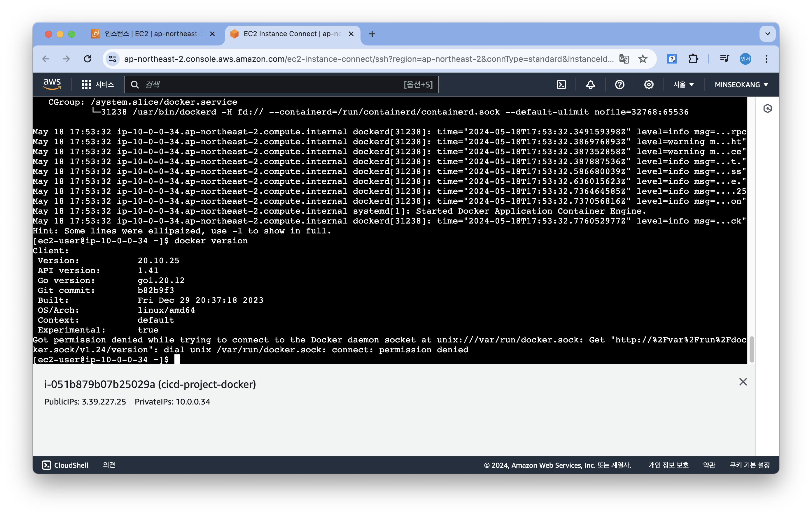The image size is (812, 517).
Task: Open the notifications bell
Action: pos(590,85)
